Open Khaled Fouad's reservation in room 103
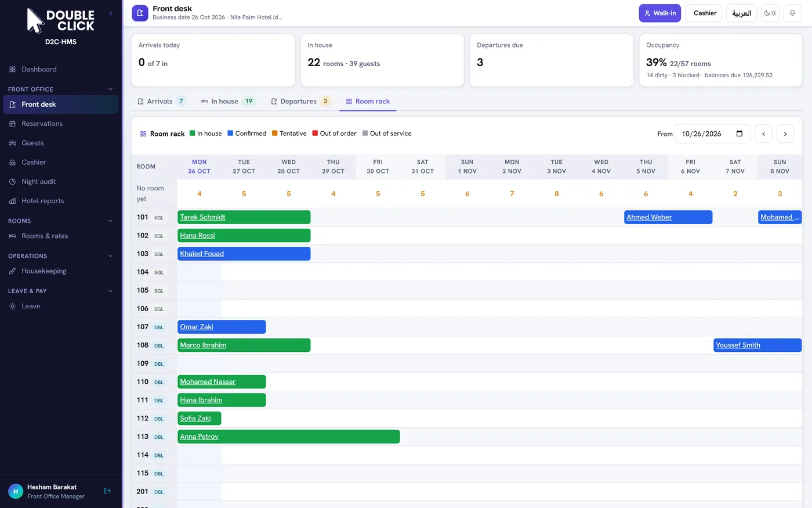 tap(244, 254)
